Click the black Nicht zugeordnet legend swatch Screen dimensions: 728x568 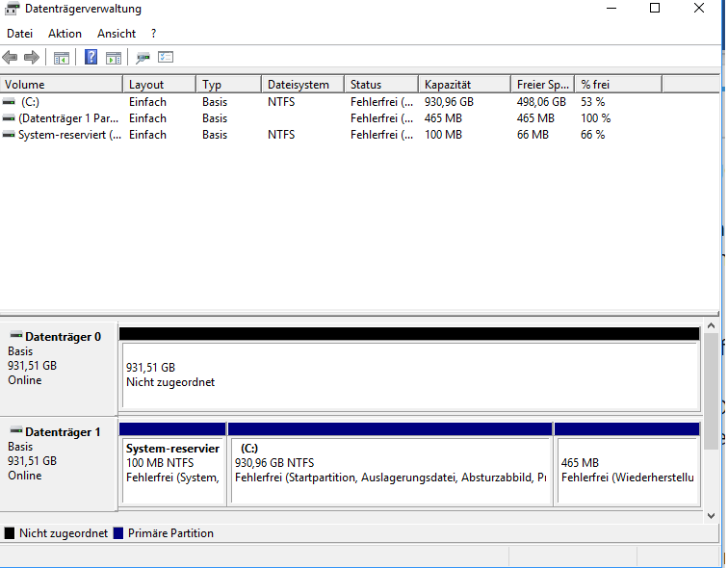click(10, 533)
